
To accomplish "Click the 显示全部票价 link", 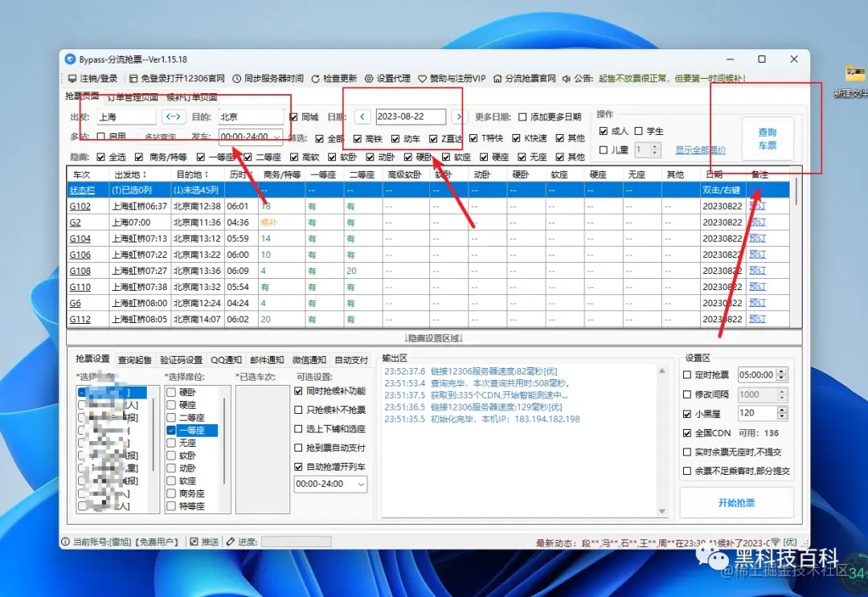I will click(700, 150).
